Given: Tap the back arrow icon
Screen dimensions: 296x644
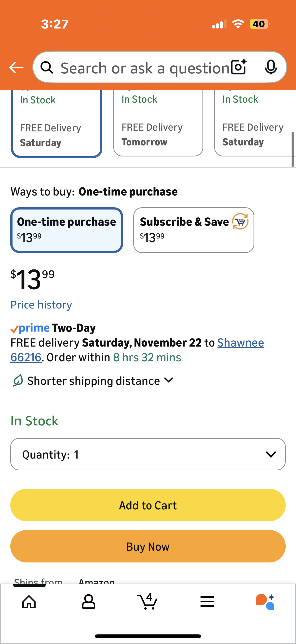Looking at the screenshot, I should click(x=16, y=68).
